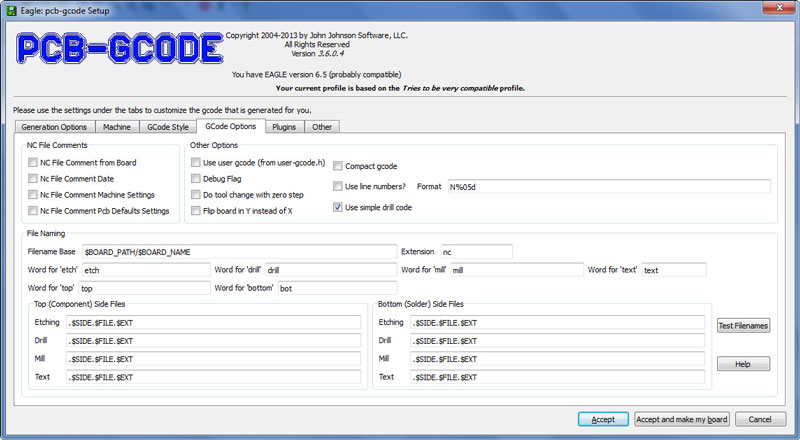Click Bottom Side Text filename field
The height and width of the screenshot is (440, 800).
pos(558,377)
